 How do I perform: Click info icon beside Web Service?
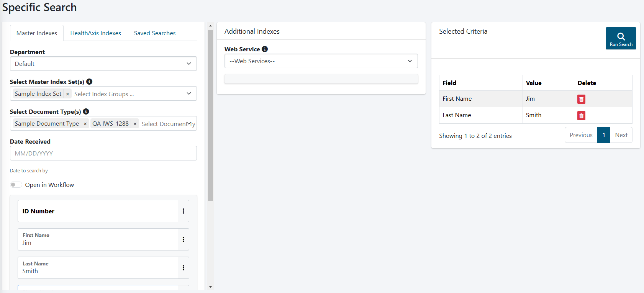tap(265, 49)
